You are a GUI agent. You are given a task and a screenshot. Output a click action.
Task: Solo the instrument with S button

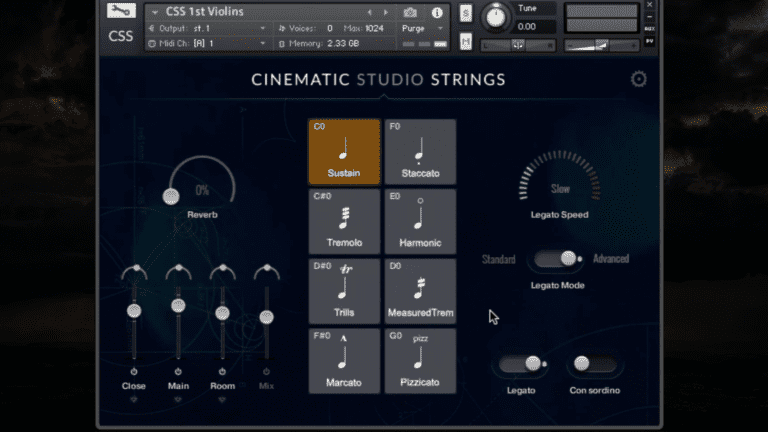coord(466,13)
